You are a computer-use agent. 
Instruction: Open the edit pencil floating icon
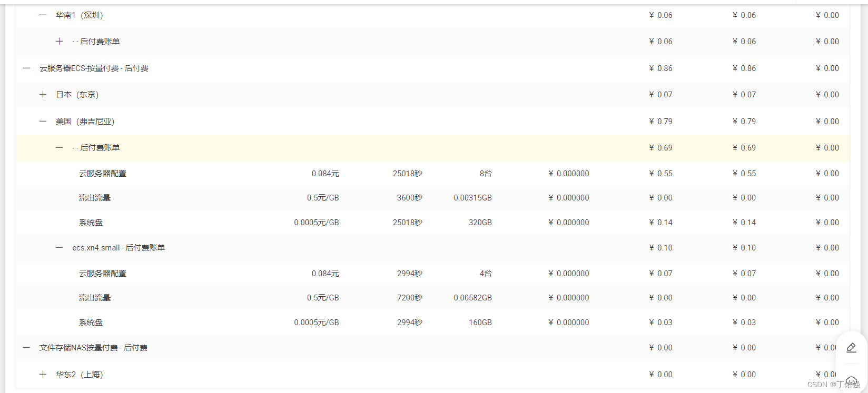(x=851, y=348)
